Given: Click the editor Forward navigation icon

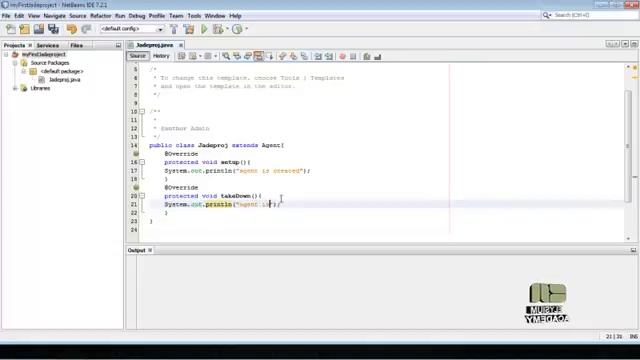Looking at the screenshot, I should point(208,56).
